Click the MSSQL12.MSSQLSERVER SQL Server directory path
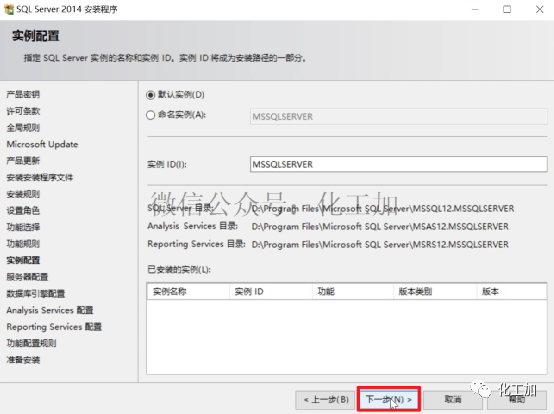Image resolution: width=554 pixels, height=414 pixels. pyautogui.click(x=383, y=208)
